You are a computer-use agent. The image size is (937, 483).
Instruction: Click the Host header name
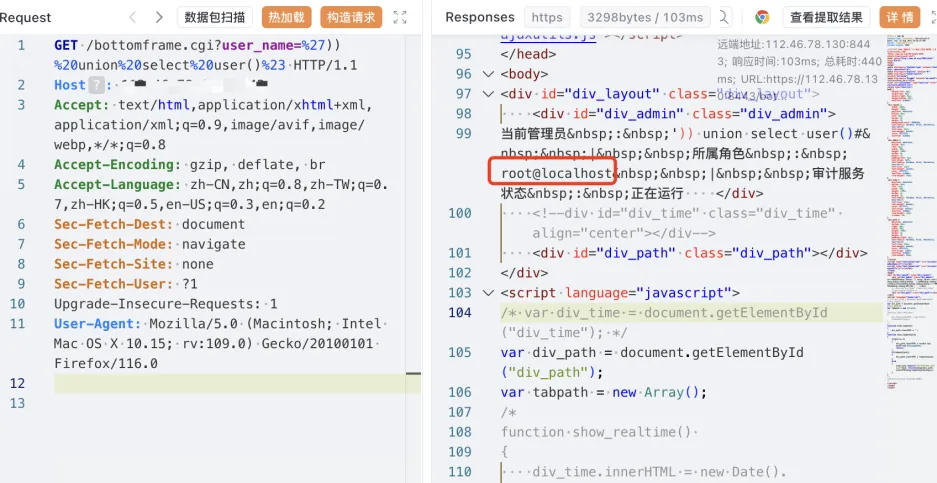[x=70, y=85]
